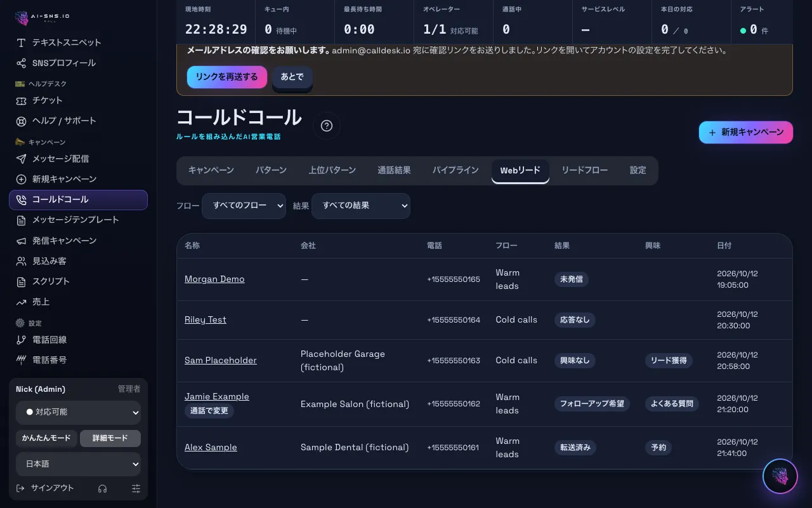The width and height of the screenshot is (812, 508).
Task: Click the リード獲得 interest badge
Action: click(669, 361)
